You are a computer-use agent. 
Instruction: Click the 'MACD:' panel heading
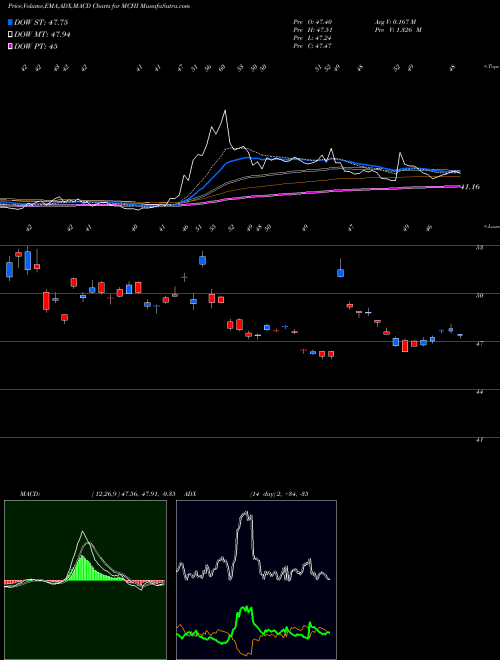tap(29, 494)
